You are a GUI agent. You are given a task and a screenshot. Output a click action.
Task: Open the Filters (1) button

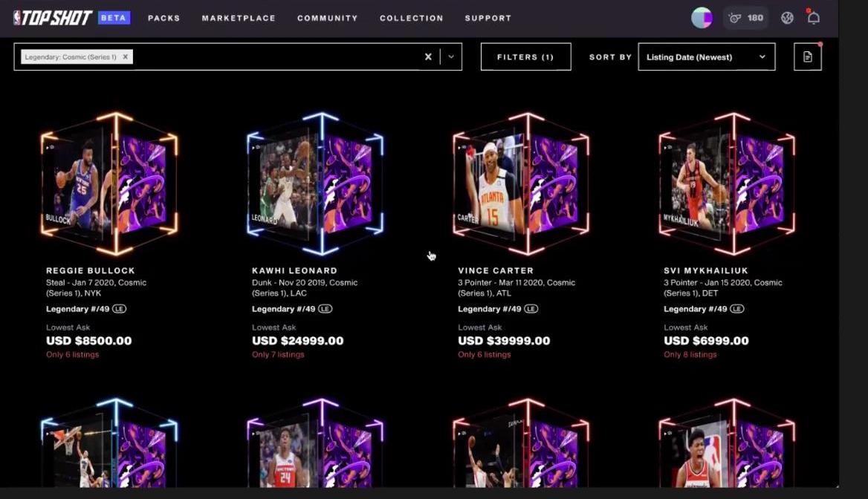click(525, 56)
